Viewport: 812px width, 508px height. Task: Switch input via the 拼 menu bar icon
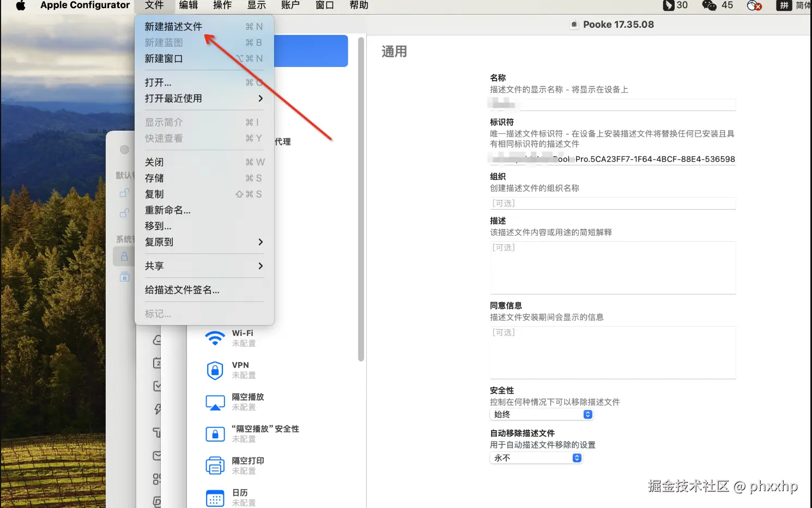(x=784, y=5)
